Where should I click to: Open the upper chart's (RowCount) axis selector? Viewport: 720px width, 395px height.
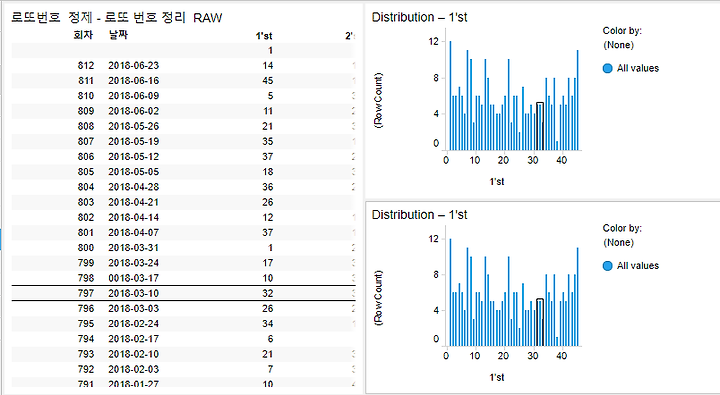point(379,101)
